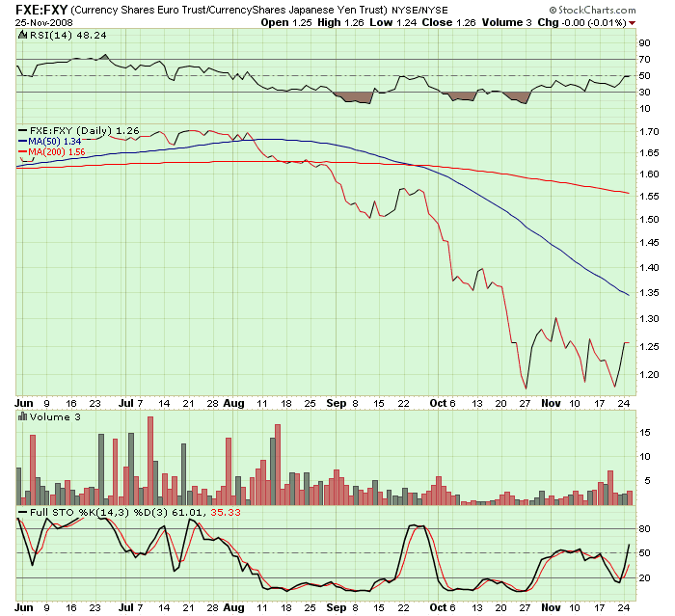This screenshot has height=616, width=675.
Task: Click the Currency Shares Euro Trust description text
Action: (229, 10)
